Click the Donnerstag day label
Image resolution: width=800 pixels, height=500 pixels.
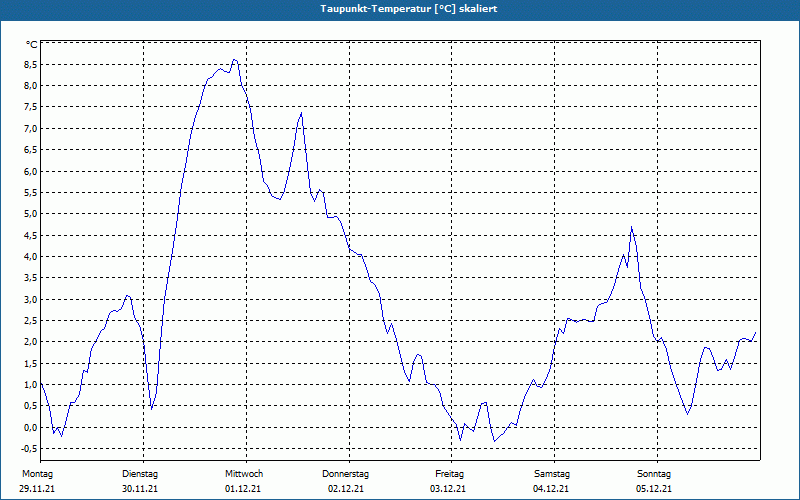tap(345, 474)
